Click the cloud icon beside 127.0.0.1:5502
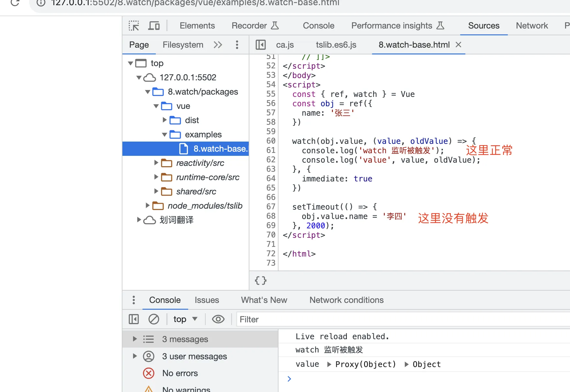 coord(150,77)
